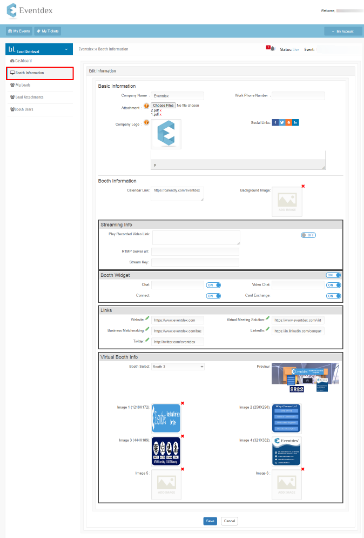Open the account dropdown in the top bar
The width and height of the screenshot is (364, 538).
click(x=343, y=31)
